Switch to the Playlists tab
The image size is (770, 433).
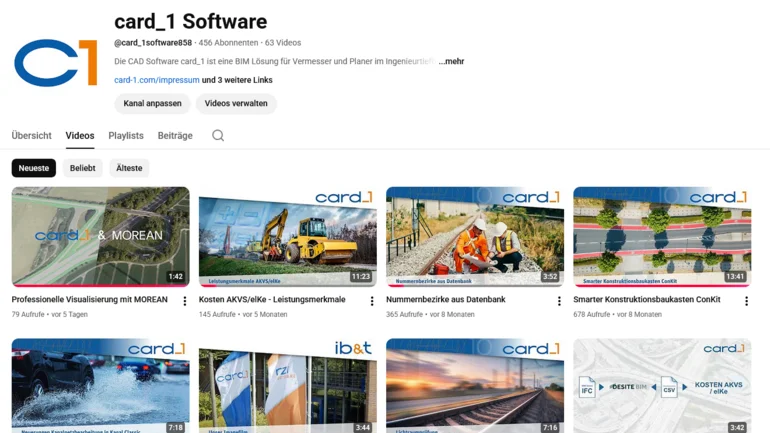click(x=126, y=136)
